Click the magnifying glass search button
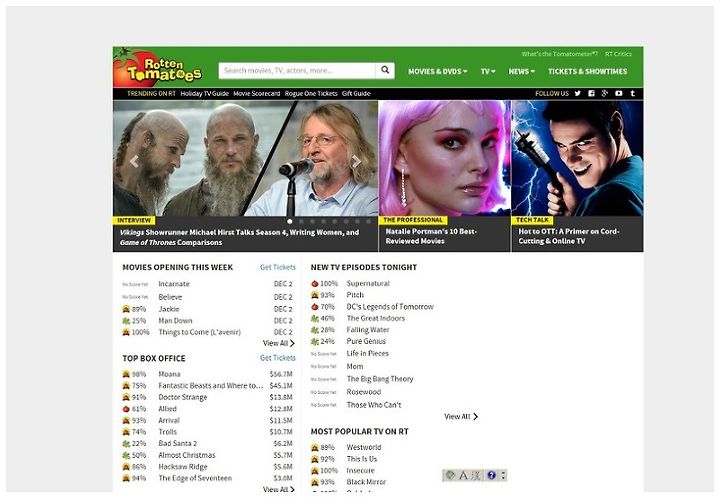 coord(385,70)
